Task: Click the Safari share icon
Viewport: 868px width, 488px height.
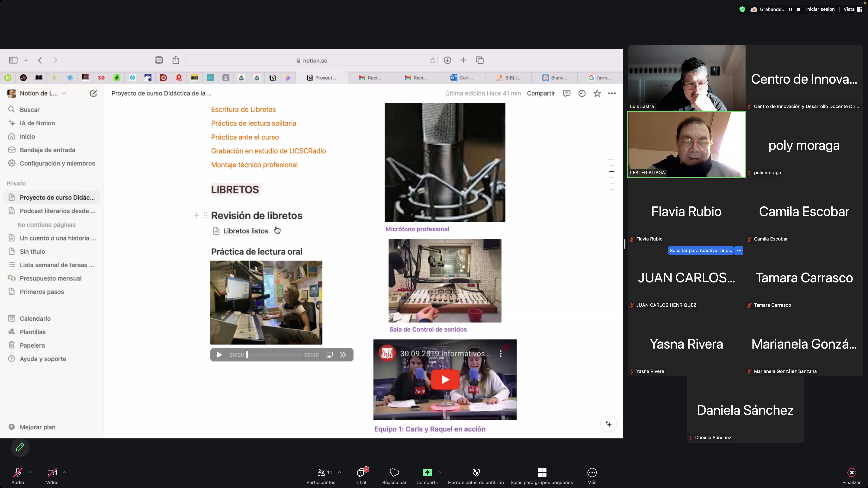Action: [x=176, y=60]
